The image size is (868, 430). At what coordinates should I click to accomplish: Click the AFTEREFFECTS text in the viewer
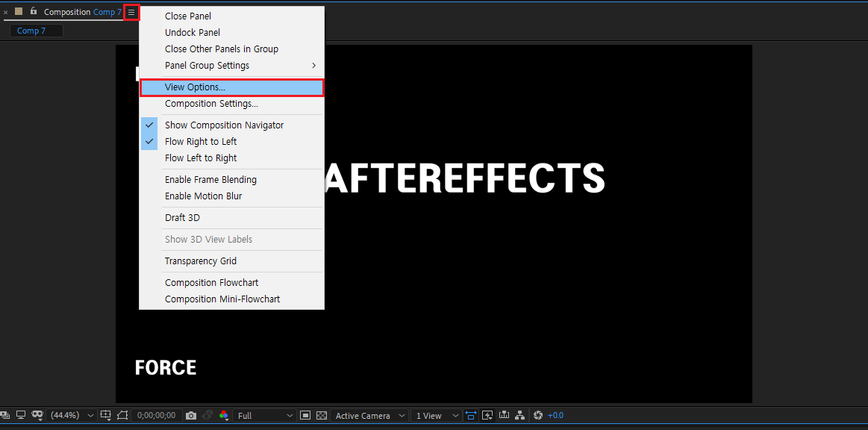[x=464, y=178]
